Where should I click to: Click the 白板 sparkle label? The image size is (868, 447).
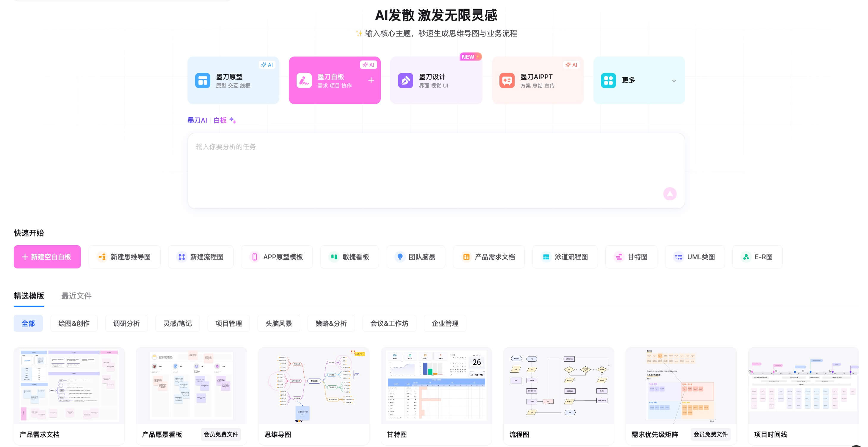(225, 120)
